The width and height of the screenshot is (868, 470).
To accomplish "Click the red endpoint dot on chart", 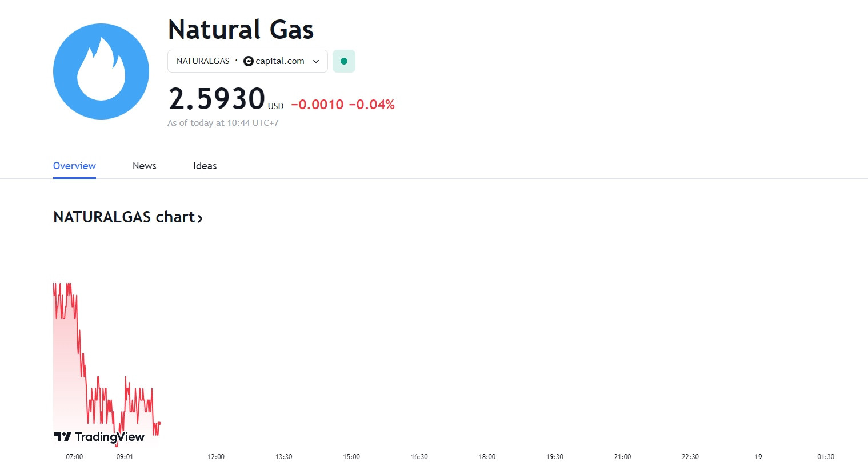I will [159, 424].
